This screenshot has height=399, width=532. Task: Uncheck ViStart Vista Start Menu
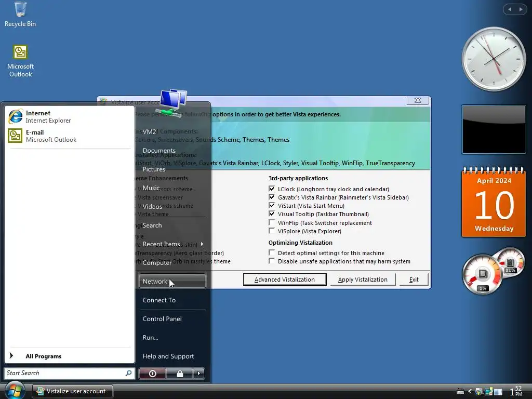tap(271, 205)
